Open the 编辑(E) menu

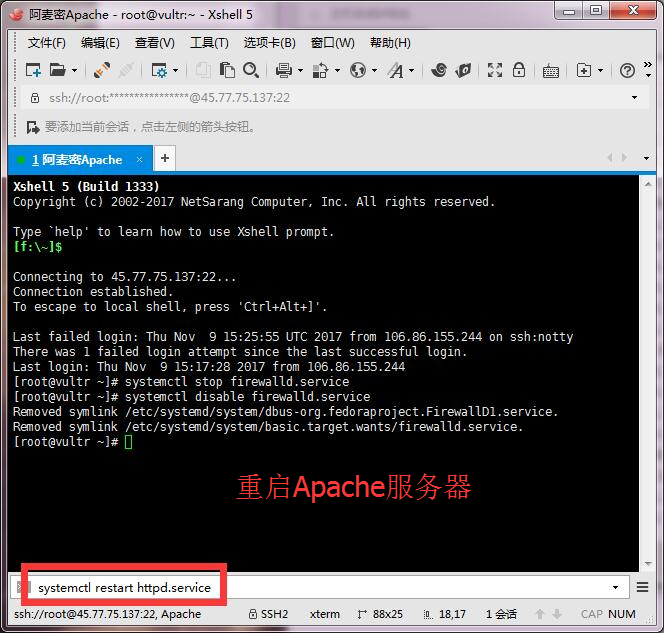pos(100,43)
